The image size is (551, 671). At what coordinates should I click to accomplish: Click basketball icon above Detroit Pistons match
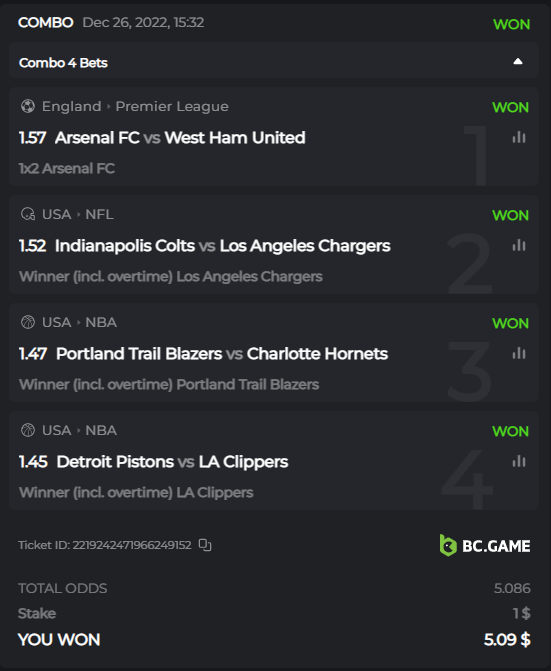click(x=28, y=430)
